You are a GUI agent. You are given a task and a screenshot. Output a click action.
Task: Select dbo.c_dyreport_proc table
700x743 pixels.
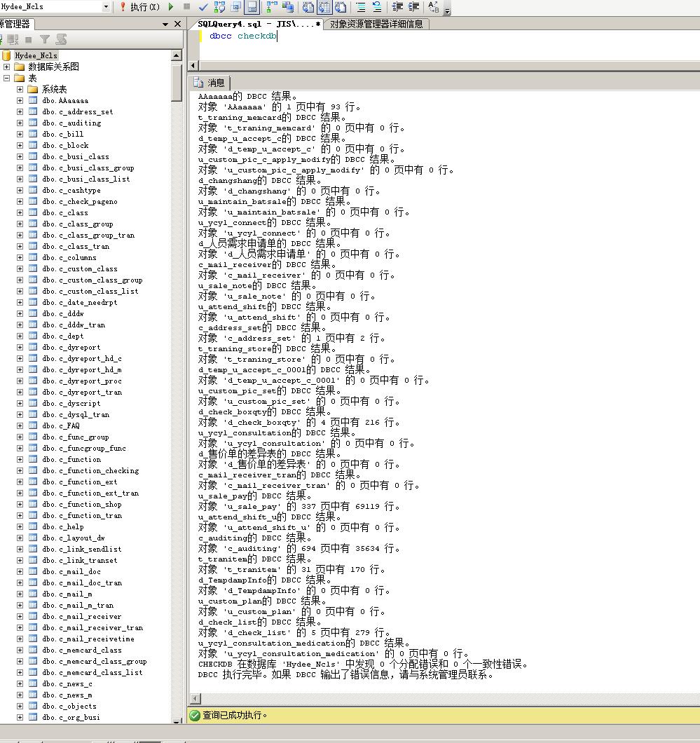pos(82,381)
